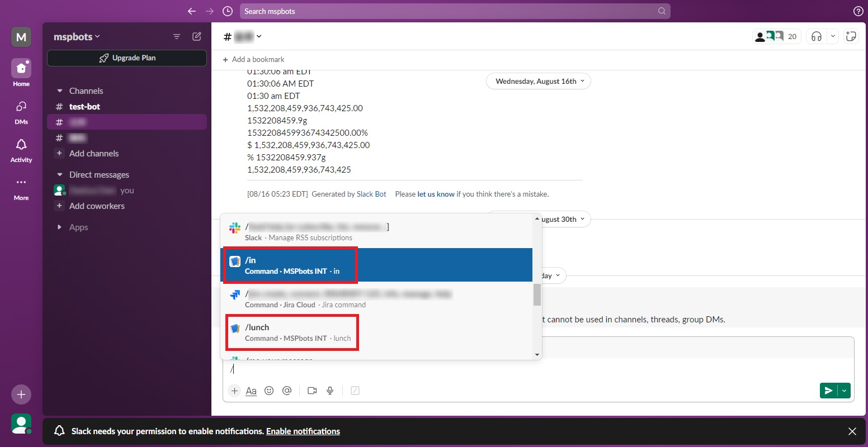Image resolution: width=868 pixels, height=447 pixels.
Task: Open the Wednesday, August 16th date dropdown
Action: point(538,81)
